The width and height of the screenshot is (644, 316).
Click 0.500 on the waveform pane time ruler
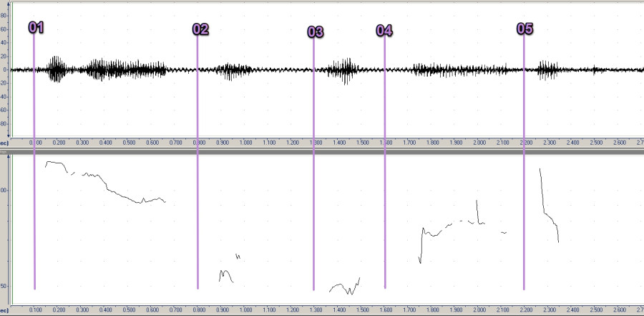[129, 143]
